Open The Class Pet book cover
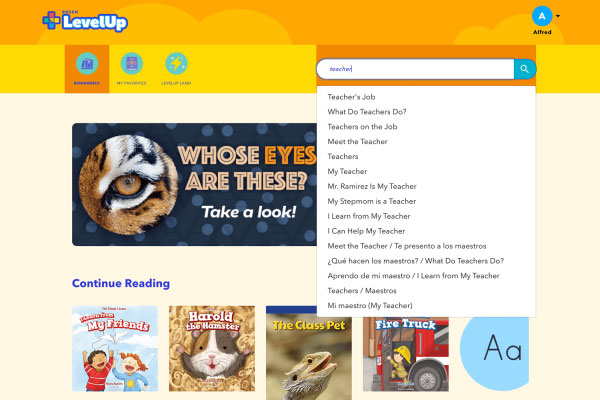The height and width of the screenshot is (400, 600). point(309,353)
